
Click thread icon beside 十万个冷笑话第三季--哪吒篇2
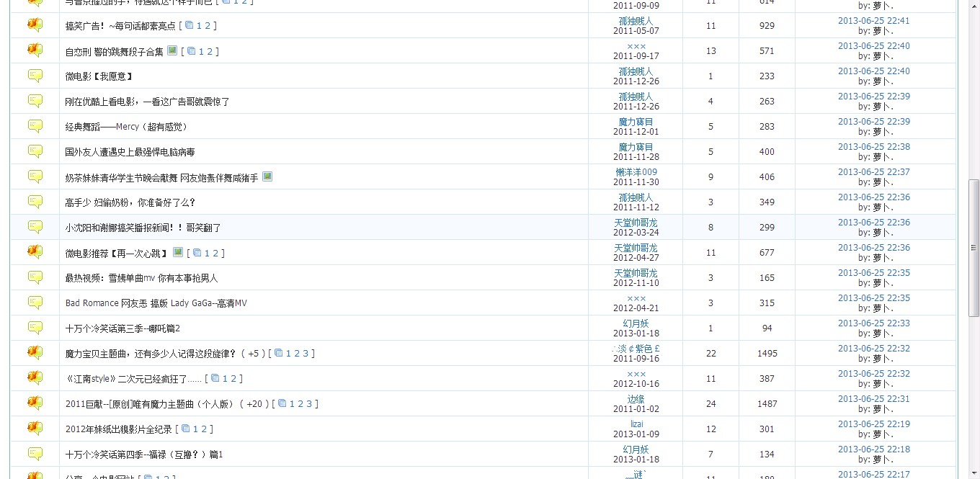pos(35,328)
